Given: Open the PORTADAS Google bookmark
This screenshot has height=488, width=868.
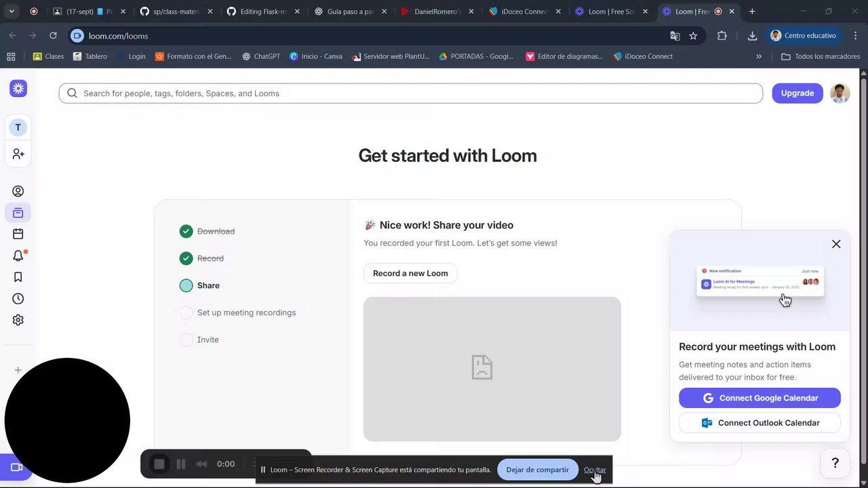Looking at the screenshot, I should [x=476, y=56].
